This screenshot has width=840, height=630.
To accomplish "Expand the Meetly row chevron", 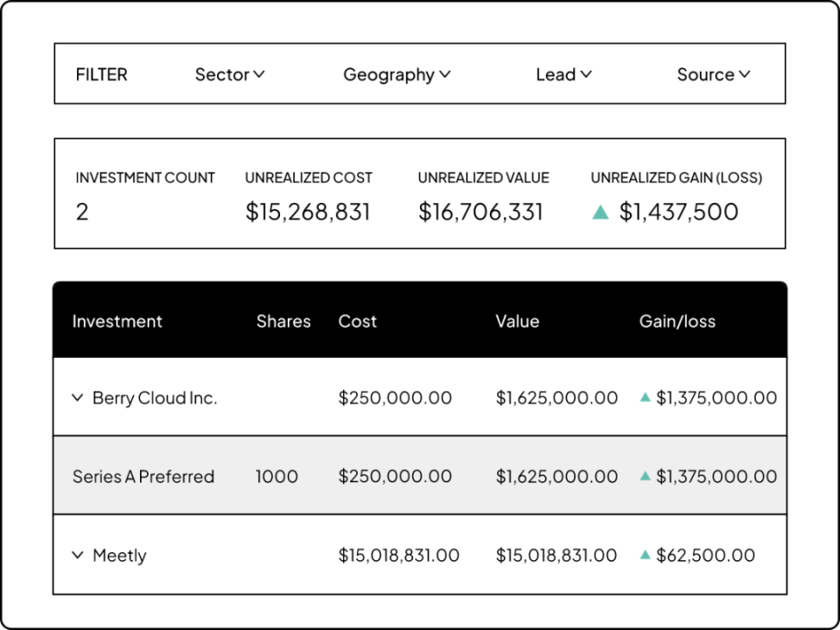I will tap(78, 555).
